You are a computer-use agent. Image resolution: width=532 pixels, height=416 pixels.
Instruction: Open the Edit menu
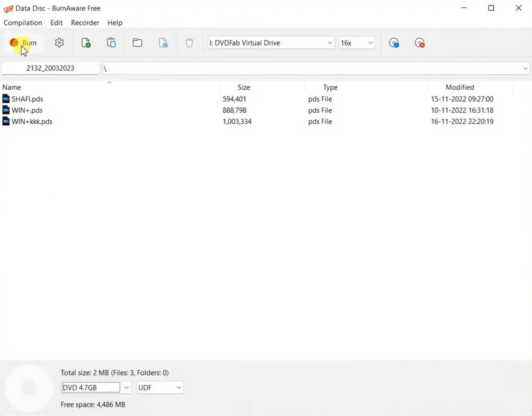point(57,23)
